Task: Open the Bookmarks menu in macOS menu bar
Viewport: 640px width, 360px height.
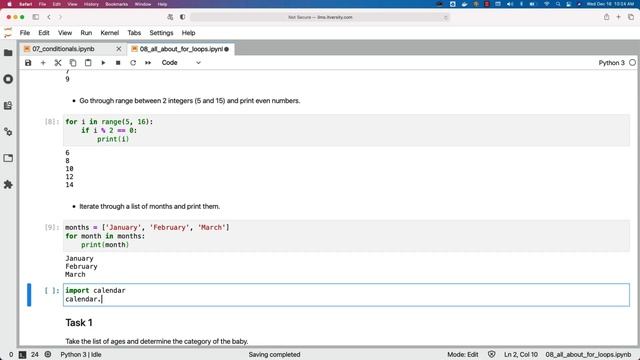Action: [x=116, y=4]
